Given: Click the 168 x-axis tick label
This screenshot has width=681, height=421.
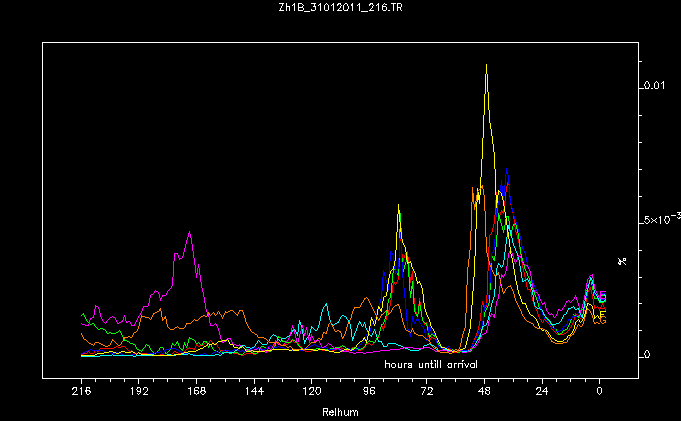Looking at the screenshot, I should click(x=196, y=395).
